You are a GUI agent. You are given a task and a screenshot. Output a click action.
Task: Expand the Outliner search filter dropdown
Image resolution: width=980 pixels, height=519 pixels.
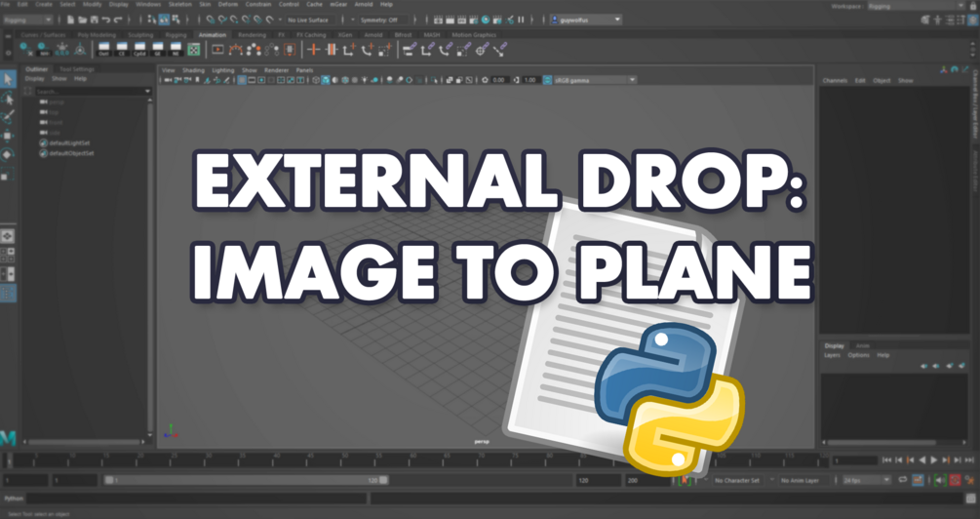tap(147, 92)
